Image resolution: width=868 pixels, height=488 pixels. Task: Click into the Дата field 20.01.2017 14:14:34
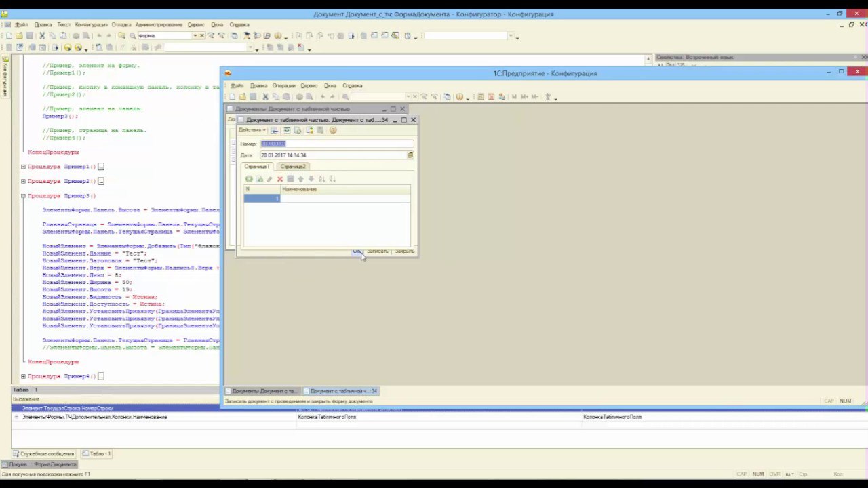click(332, 155)
